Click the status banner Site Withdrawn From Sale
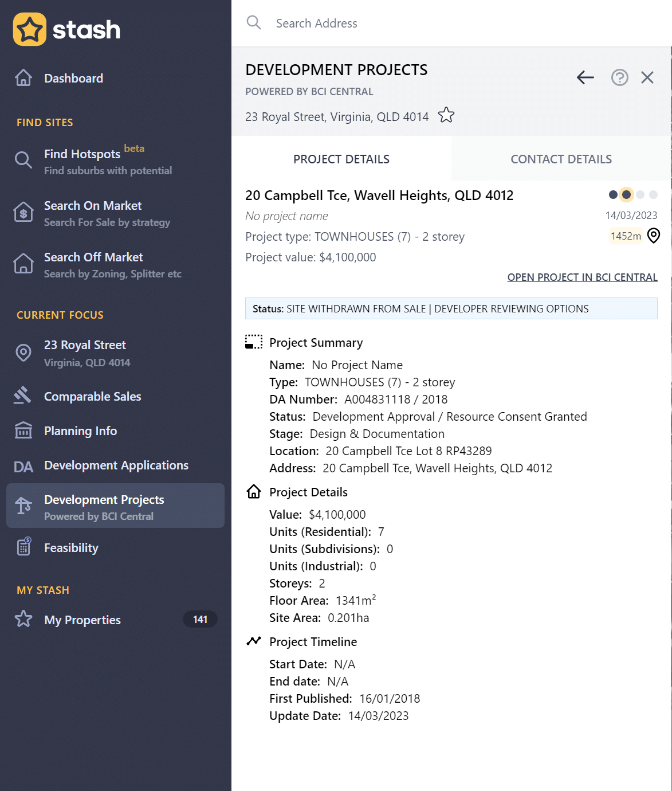The image size is (672, 791). pos(451,308)
